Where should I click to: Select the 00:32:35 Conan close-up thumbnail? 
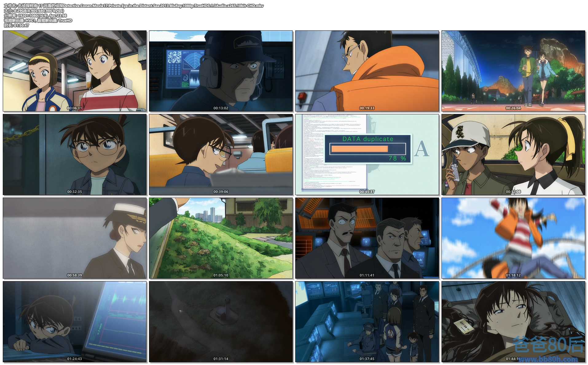(75, 155)
